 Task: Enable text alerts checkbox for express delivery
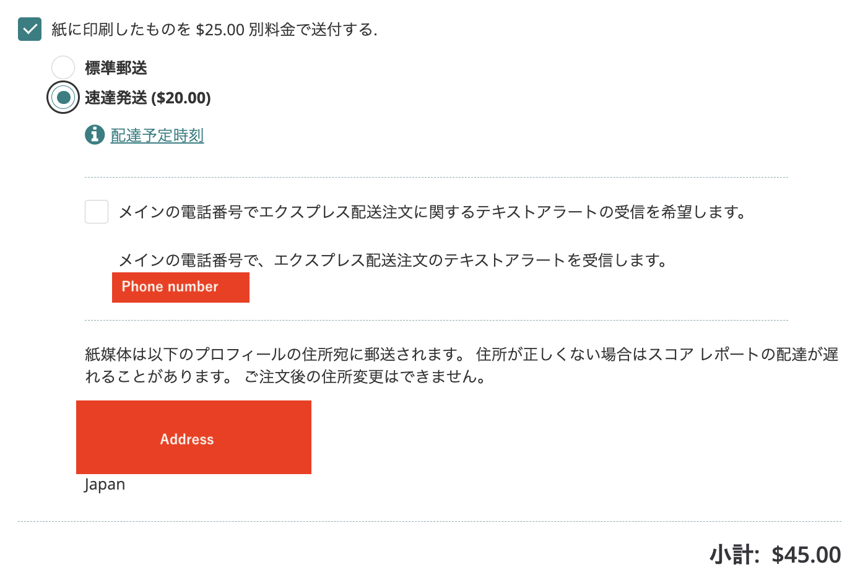tap(97, 212)
